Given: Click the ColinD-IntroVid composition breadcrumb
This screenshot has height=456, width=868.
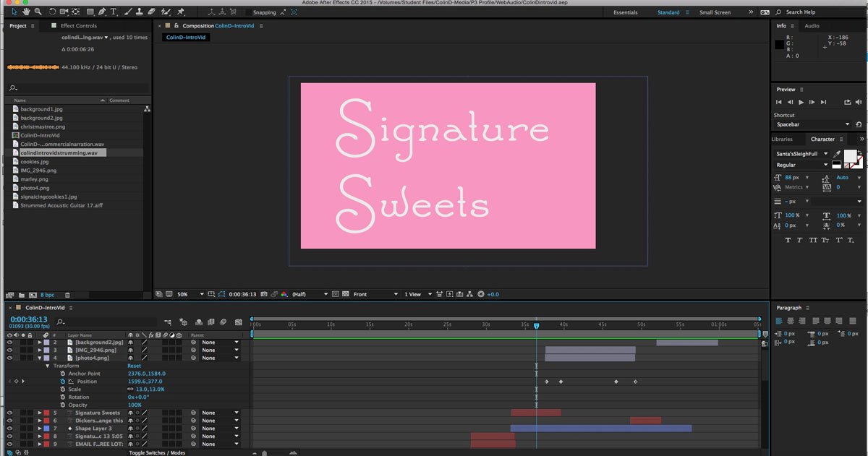Looking at the screenshot, I should (186, 37).
